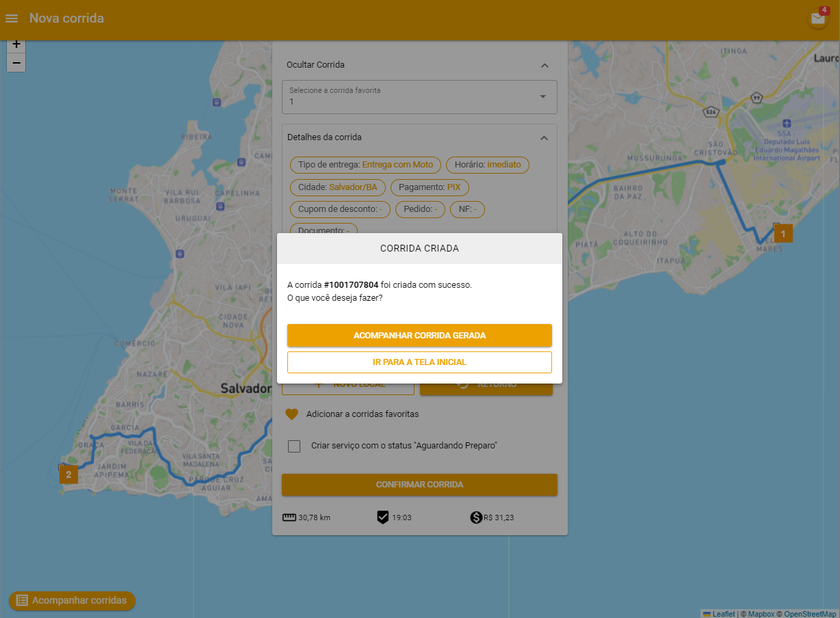Click the R$ 31,23 price value
Viewport: 840px width, 618px height.
[x=499, y=518]
